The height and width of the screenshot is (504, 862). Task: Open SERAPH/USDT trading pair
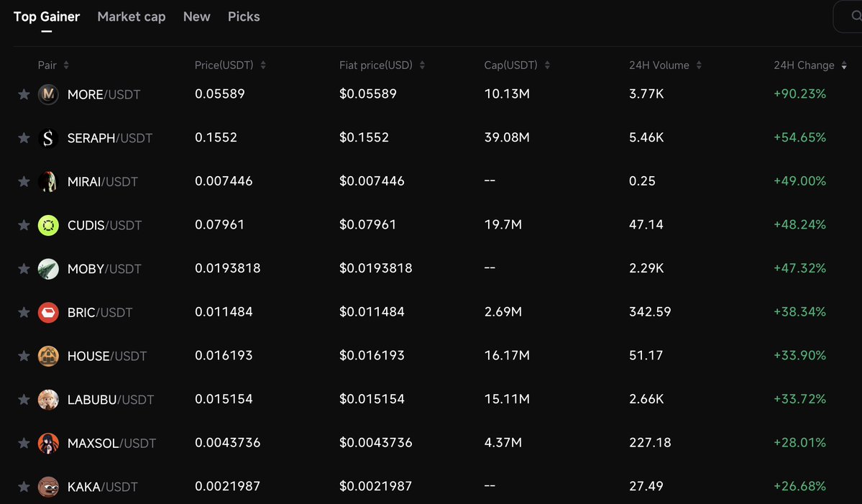[x=110, y=138]
